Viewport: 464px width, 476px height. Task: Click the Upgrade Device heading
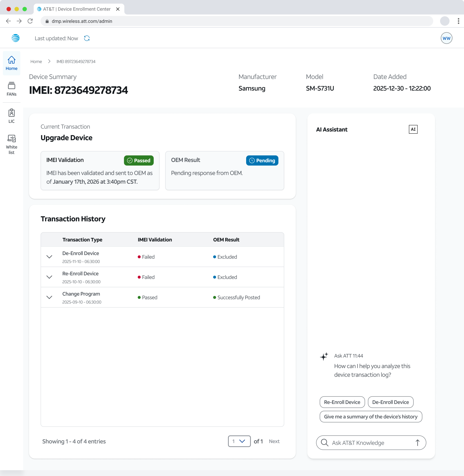[x=66, y=138]
